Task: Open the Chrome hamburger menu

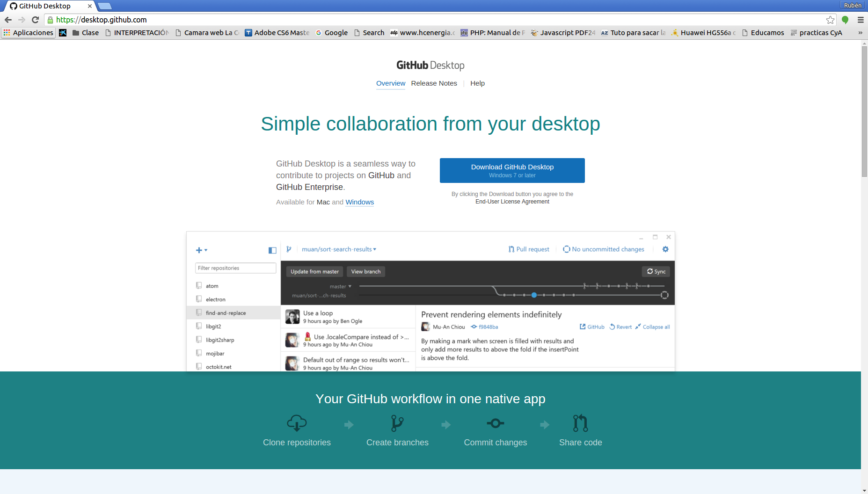Action: click(x=860, y=20)
